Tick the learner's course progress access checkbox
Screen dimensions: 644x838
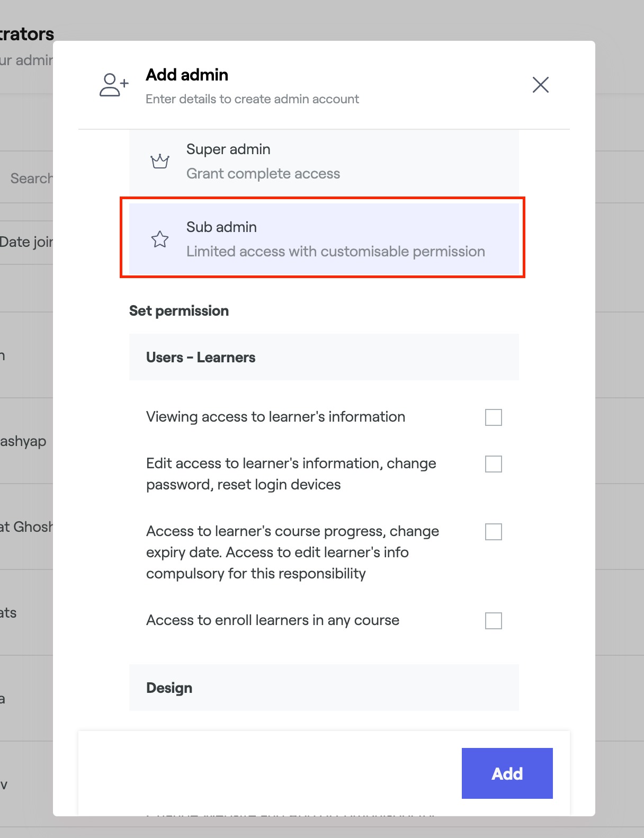tap(493, 532)
